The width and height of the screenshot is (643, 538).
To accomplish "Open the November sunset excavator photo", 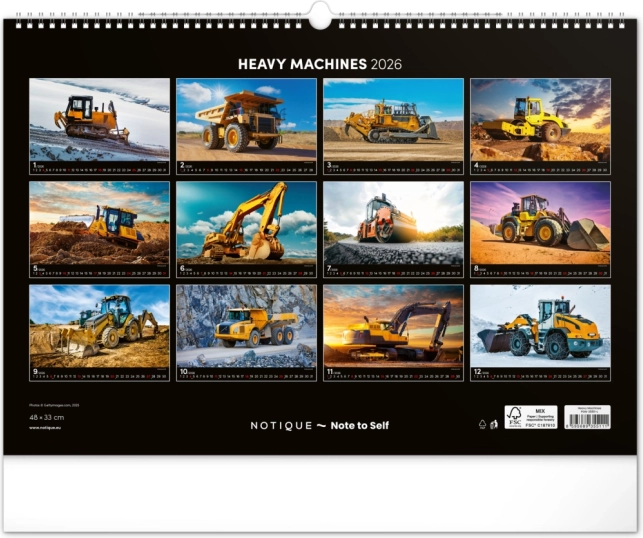I will [x=393, y=325].
